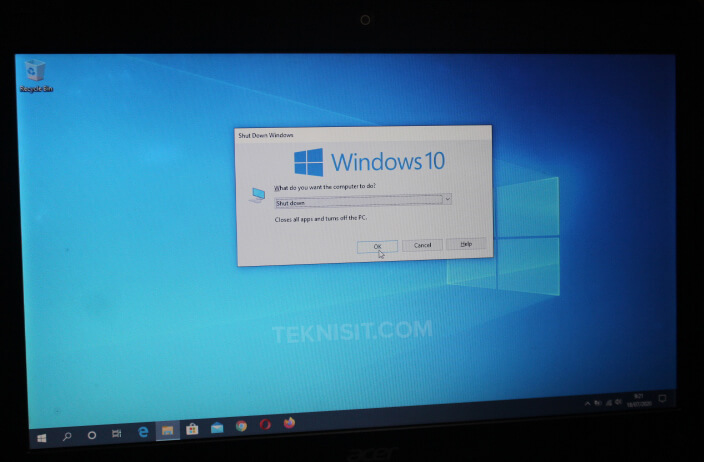
Task: Open Microsoft Store from taskbar
Action: click(192, 429)
